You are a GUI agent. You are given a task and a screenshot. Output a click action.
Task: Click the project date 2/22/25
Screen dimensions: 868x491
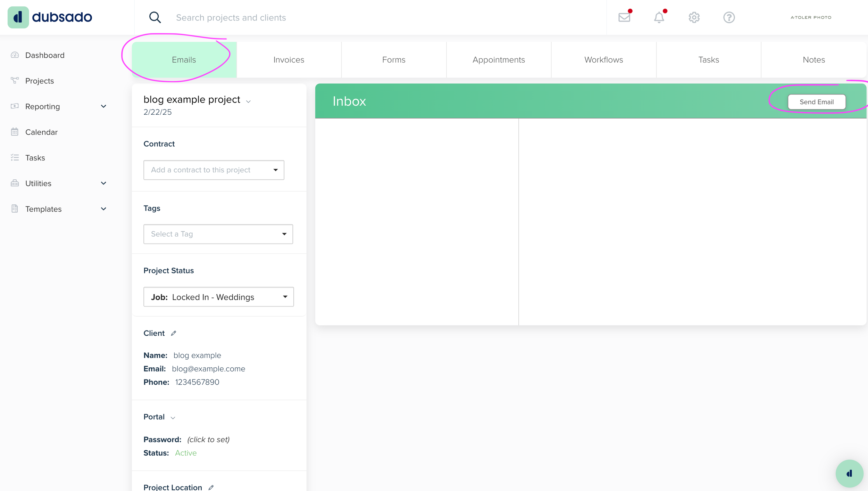[158, 112]
